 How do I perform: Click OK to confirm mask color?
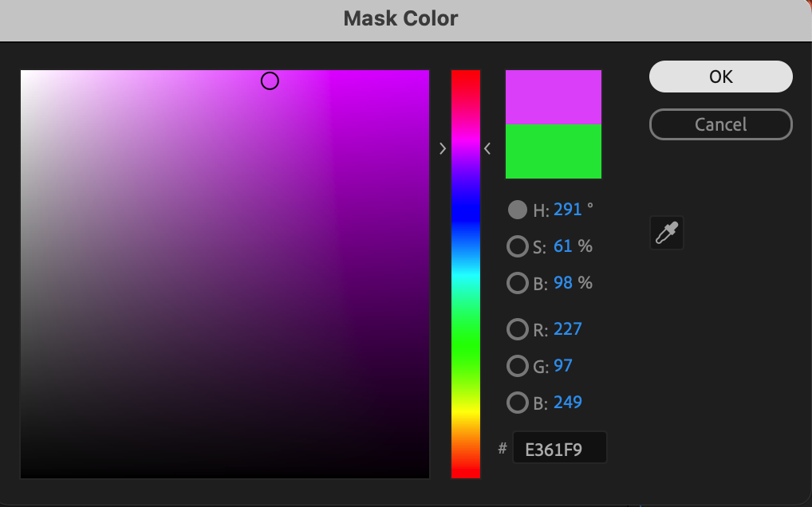pyautogui.click(x=721, y=77)
